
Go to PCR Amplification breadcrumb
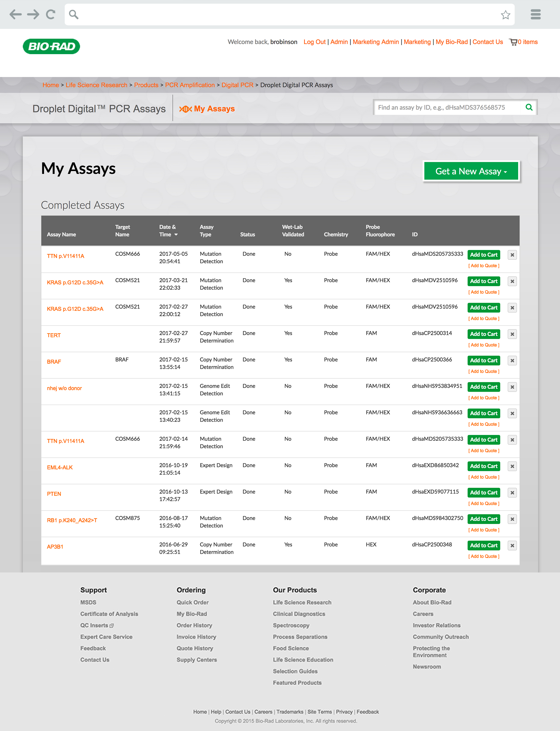[190, 85]
